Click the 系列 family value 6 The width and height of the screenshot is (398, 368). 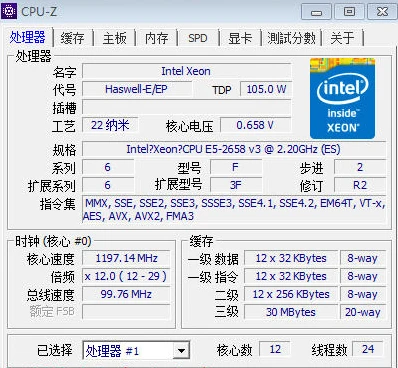(x=108, y=167)
